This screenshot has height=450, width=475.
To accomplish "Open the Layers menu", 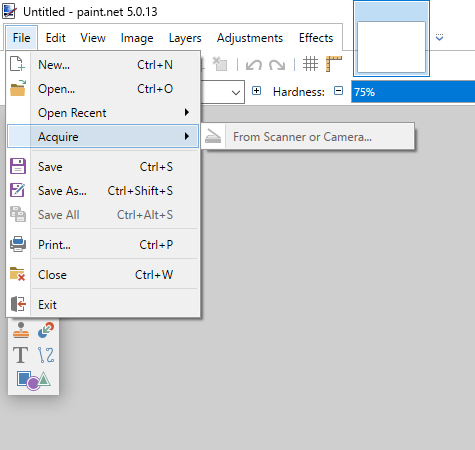I will pos(185,38).
